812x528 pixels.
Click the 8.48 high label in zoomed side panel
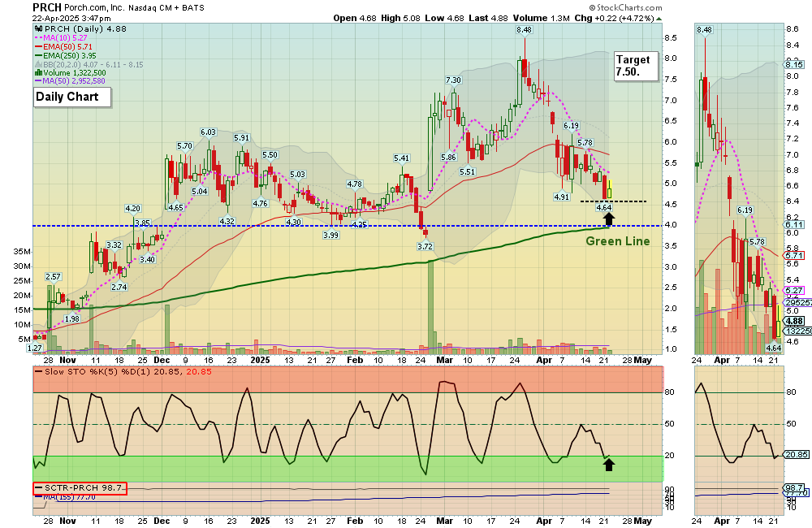pyautogui.click(x=705, y=30)
